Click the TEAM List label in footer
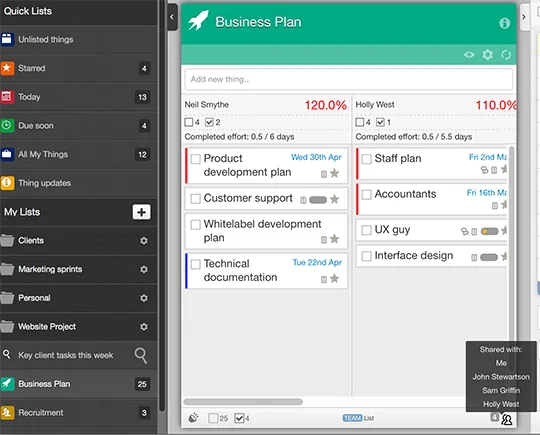Screen dimensions: 540x435 pos(358,418)
